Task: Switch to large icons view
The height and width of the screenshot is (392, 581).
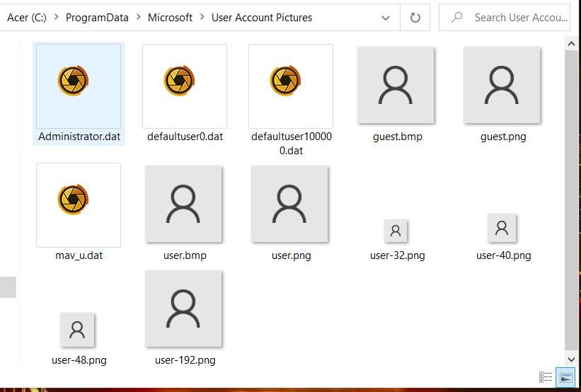Action: (565, 377)
